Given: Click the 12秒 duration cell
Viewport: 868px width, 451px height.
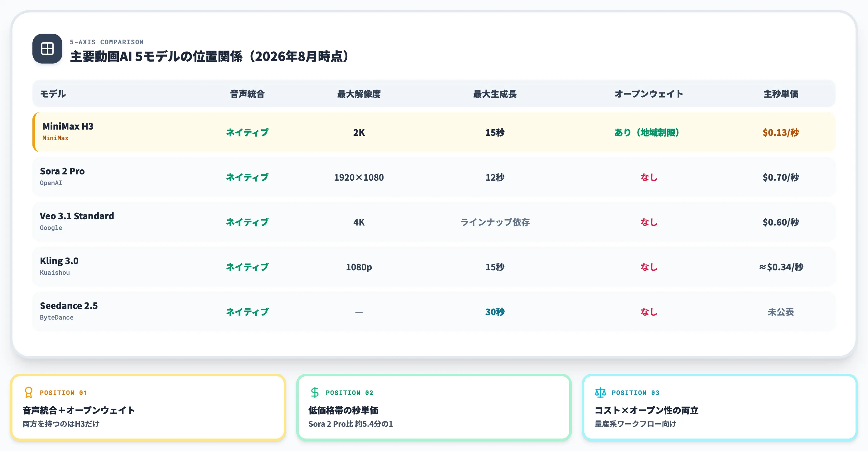Looking at the screenshot, I should pyautogui.click(x=495, y=177).
